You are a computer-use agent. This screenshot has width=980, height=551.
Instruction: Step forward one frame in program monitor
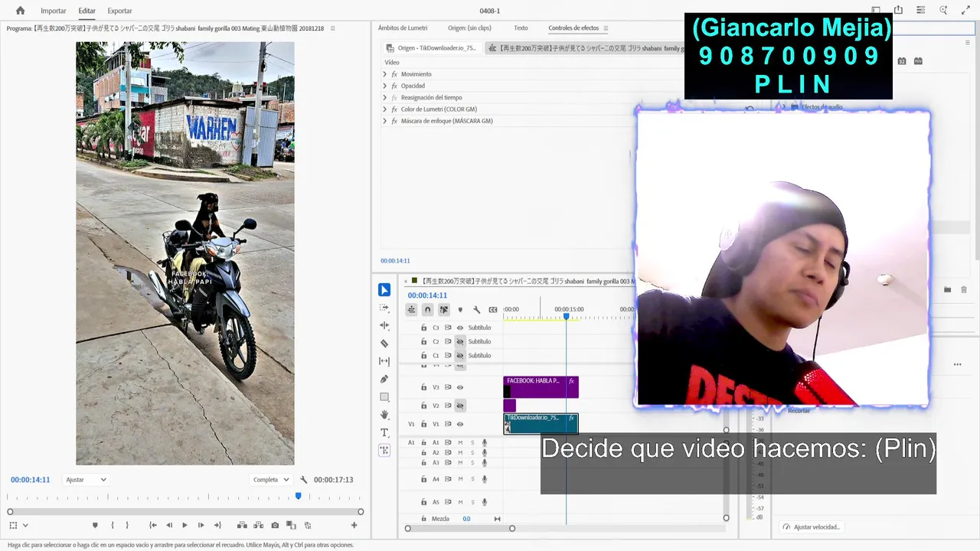[201, 526]
